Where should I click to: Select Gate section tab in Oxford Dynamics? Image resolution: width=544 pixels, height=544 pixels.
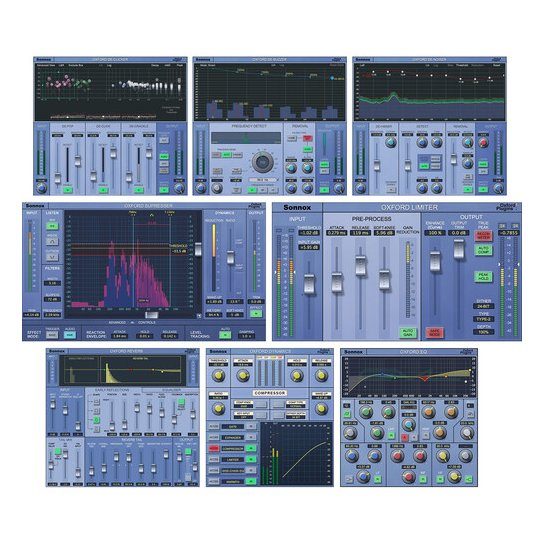(x=232, y=426)
